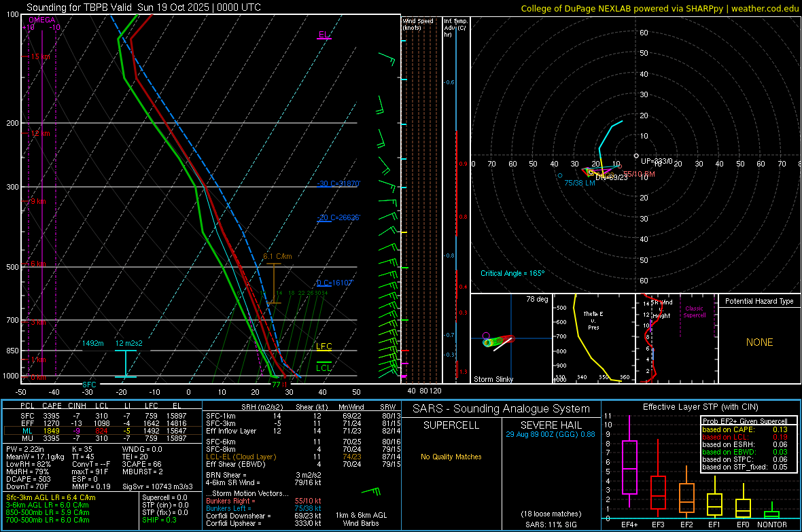Select the LCL-EL (Cloud Layer) row
Image resolution: width=802 pixels, height=532 pixels.
click(303, 457)
